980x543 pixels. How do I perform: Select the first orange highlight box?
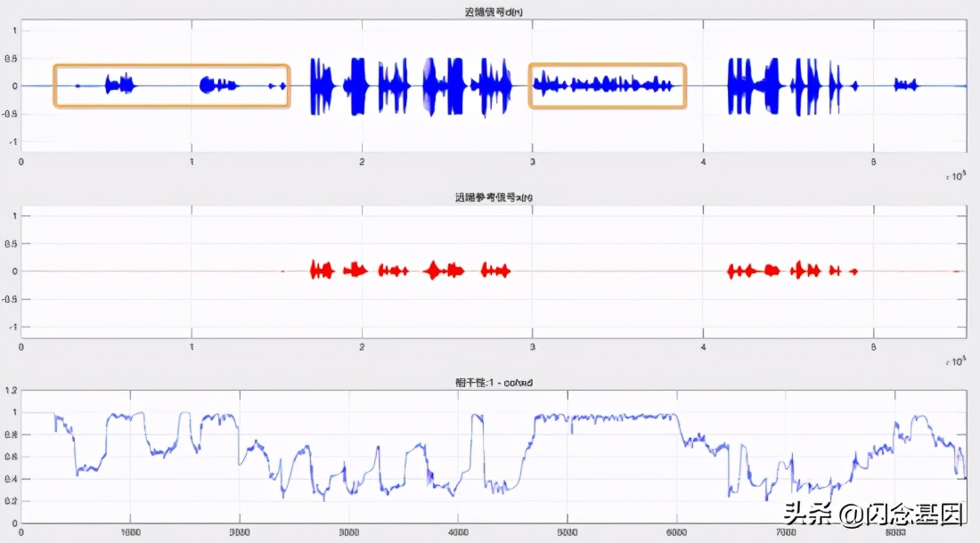click(x=171, y=85)
